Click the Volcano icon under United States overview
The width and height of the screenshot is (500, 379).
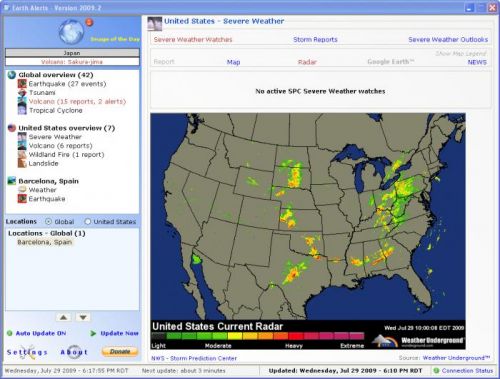22,146
